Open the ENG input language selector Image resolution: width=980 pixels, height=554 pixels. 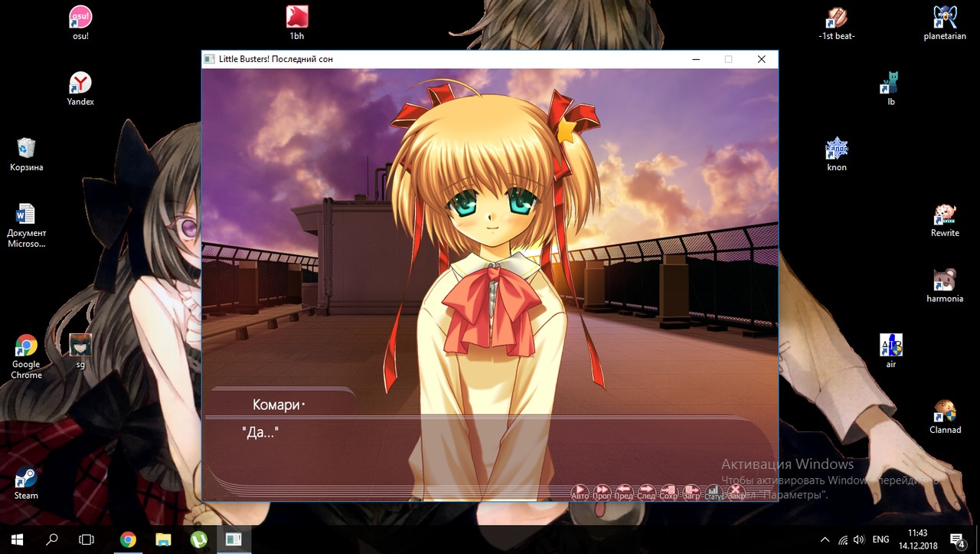pos(880,539)
